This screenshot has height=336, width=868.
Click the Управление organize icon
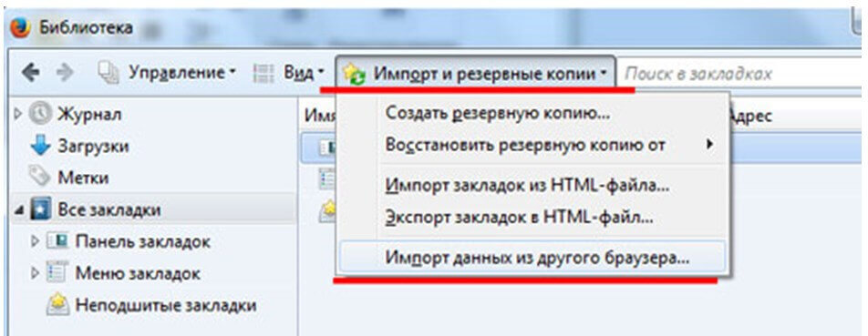point(108,73)
